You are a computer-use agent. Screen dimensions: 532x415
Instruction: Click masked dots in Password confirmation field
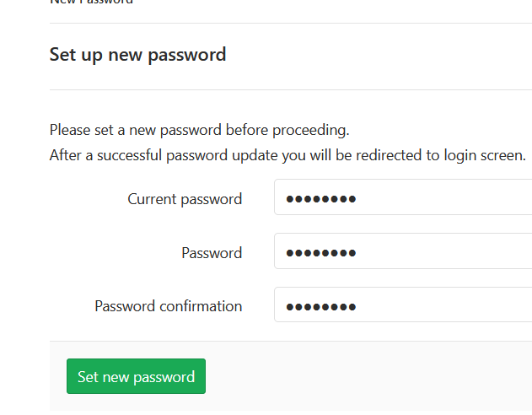321,305
